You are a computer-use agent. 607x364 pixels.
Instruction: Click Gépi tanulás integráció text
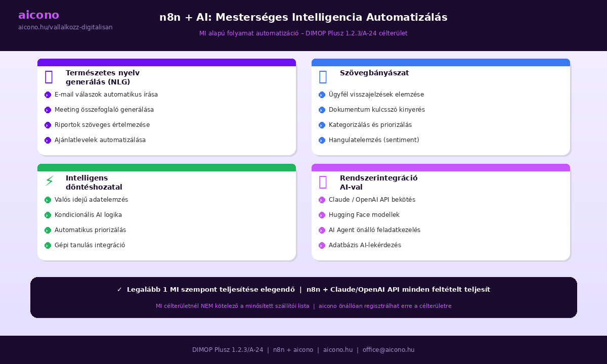pos(90,245)
